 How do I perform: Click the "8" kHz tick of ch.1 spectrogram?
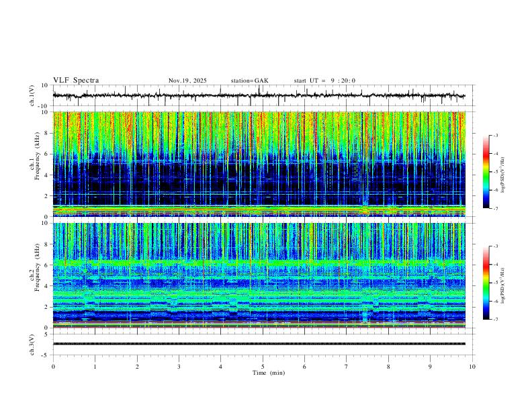47,133
